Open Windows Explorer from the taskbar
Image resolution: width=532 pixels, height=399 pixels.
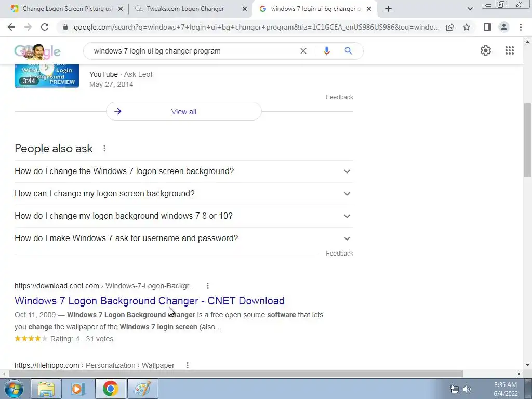[x=46, y=389]
